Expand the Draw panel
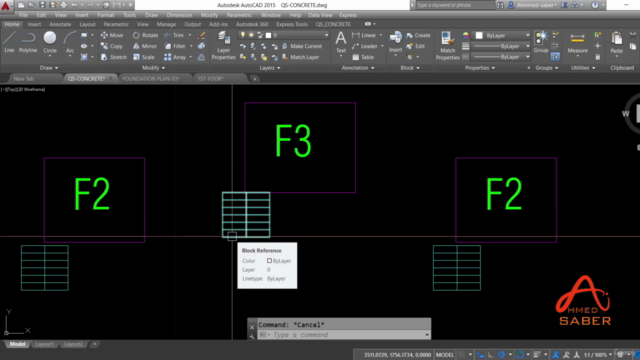The height and width of the screenshot is (360, 640). [x=49, y=68]
